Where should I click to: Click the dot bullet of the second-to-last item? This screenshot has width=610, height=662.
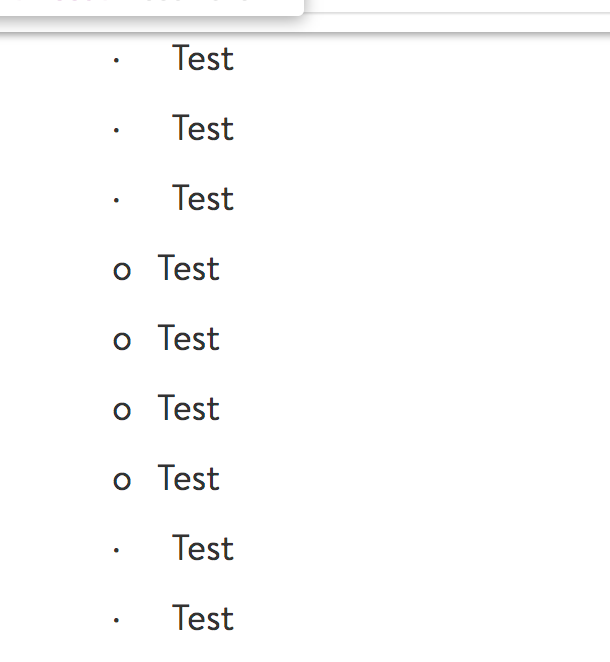[118, 551]
